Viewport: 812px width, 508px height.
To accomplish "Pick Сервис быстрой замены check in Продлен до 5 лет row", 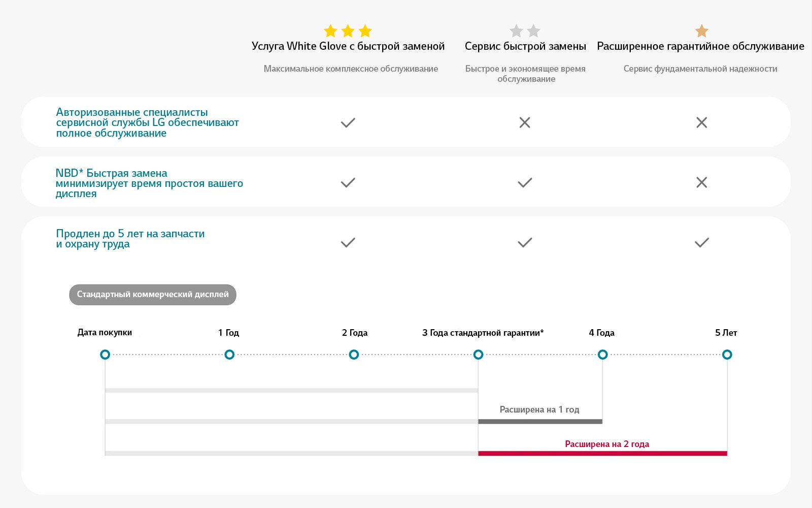I will [x=525, y=242].
